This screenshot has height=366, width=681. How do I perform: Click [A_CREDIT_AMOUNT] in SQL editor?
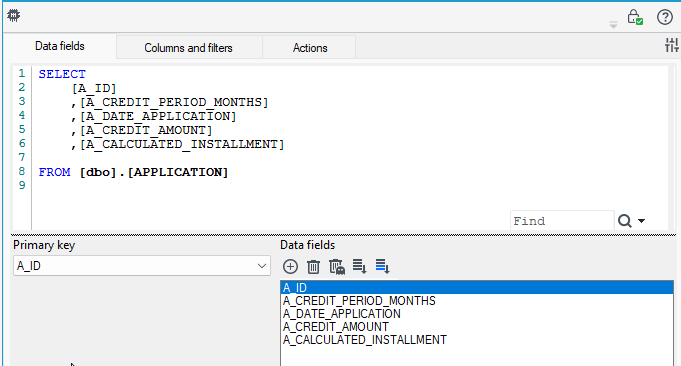pos(146,130)
